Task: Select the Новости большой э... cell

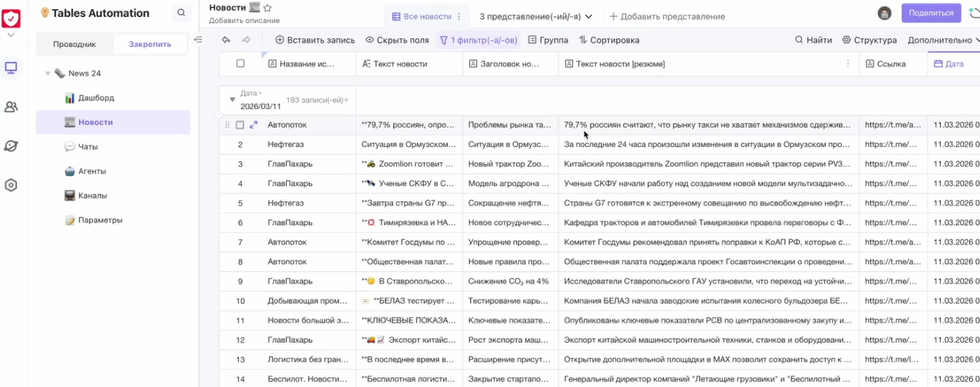Action: click(308, 320)
